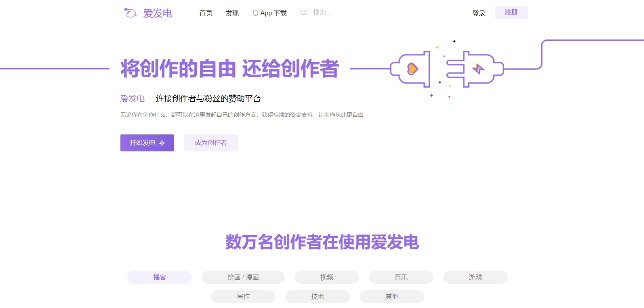This screenshot has height=308, width=644.
Task: Select the 绘画 / 漫画 category tab
Action: pos(243,277)
